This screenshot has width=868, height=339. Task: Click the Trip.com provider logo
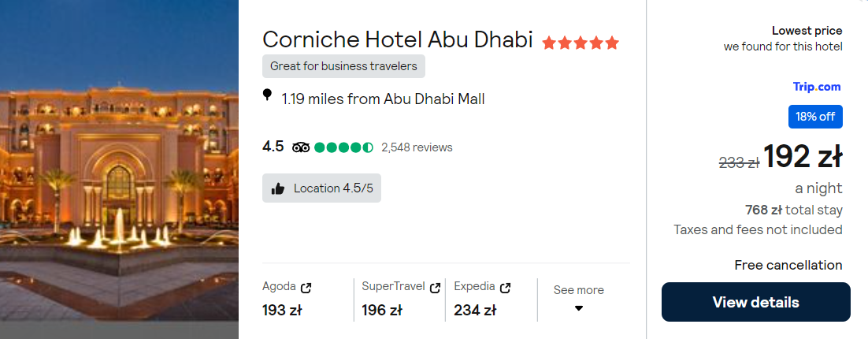[817, 87]
